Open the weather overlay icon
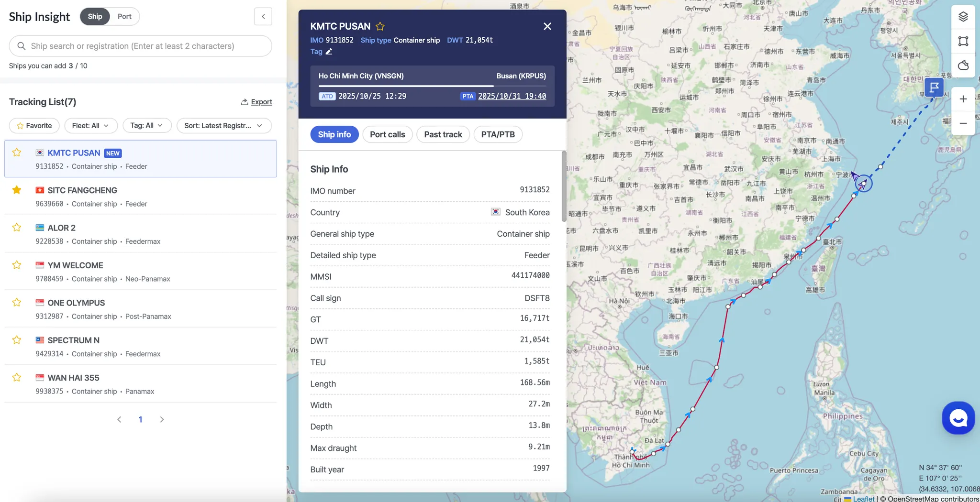This screenshot has height=502, width=980. (x=963, y=65)
